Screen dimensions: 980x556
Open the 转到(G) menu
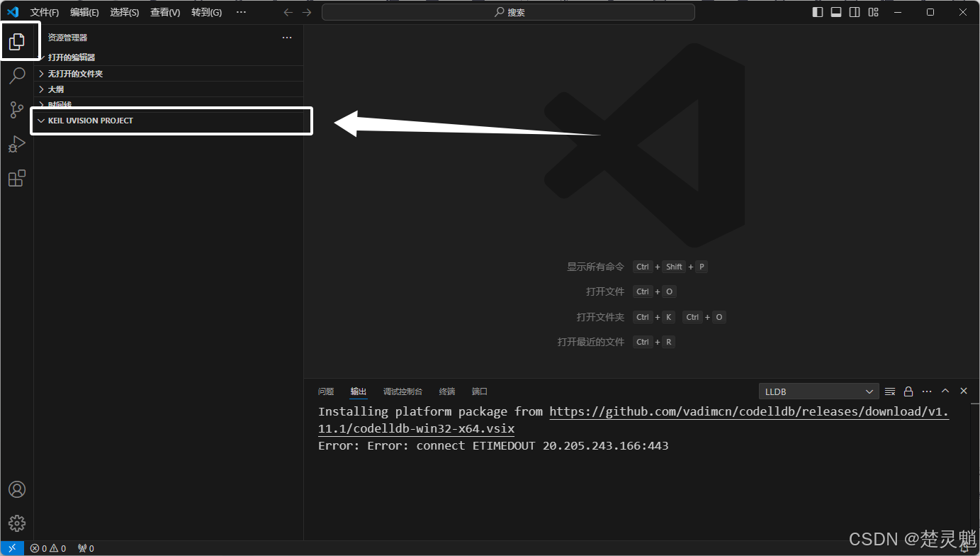point(206,12)
